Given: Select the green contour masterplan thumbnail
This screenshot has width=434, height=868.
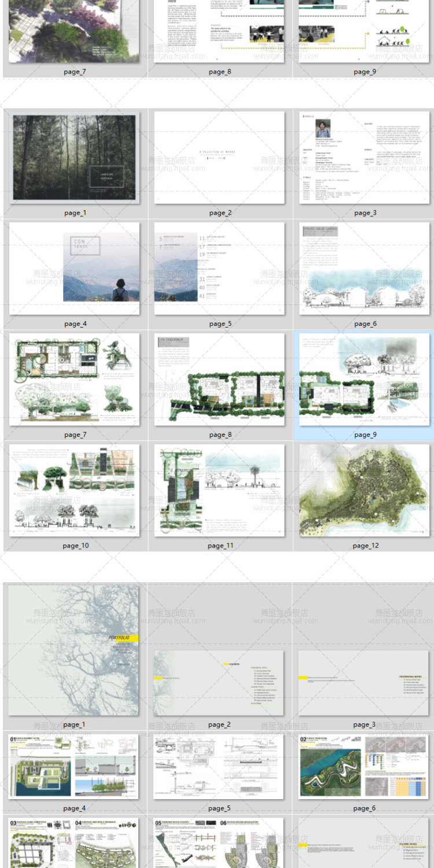Looking at the screenshot, I should pyautogui.click(x=365, y=490).
